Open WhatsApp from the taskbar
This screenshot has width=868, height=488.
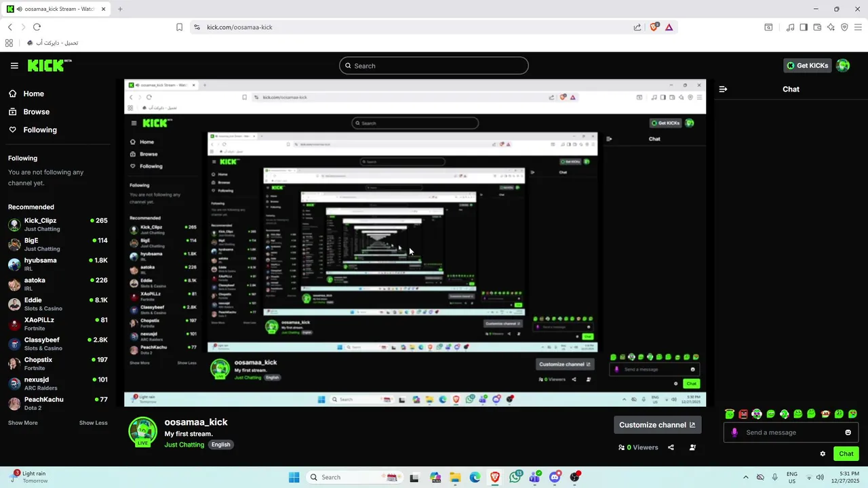(515, 477)
